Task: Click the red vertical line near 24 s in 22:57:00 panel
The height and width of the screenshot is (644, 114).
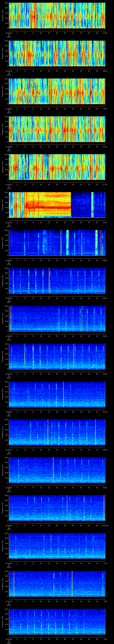Action: (x=48, y=432)
